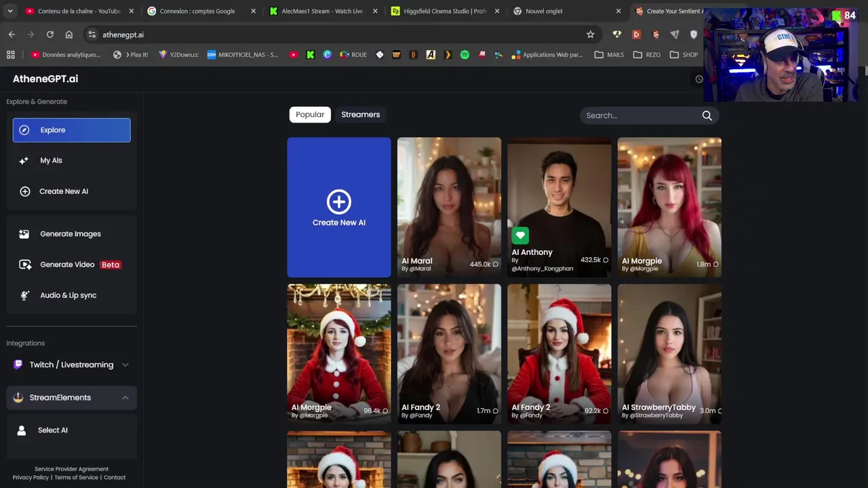This screenshot has width=868, height=488.
Task: Click the Twitch logo icon
Action: click(18, 365)
